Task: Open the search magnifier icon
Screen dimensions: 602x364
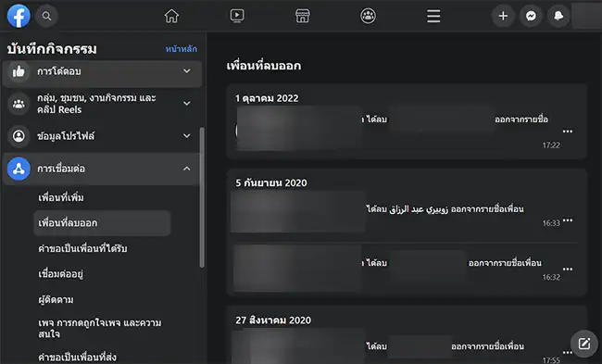Action: (46, 16)
